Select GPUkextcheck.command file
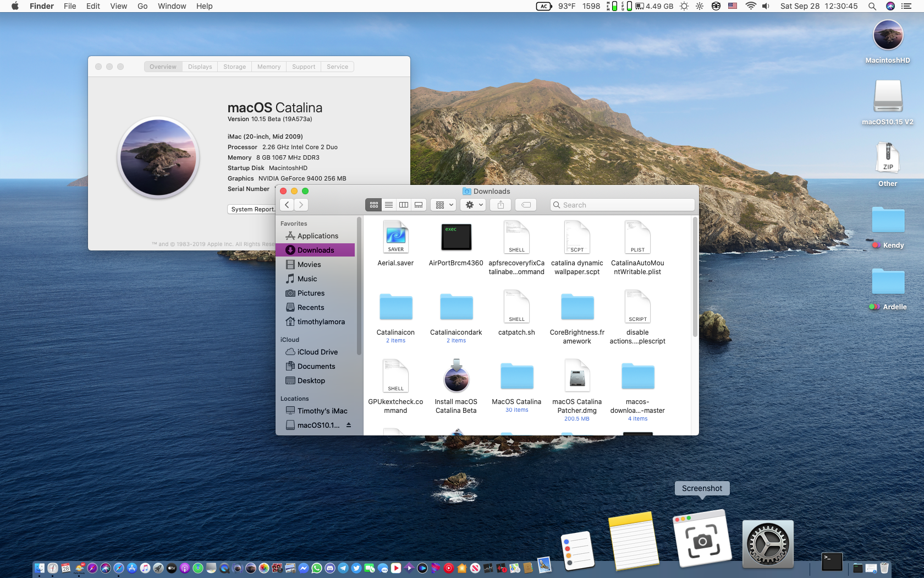This screenshot has height=578, width=924. pyautogui.click(x=395, y=376)
